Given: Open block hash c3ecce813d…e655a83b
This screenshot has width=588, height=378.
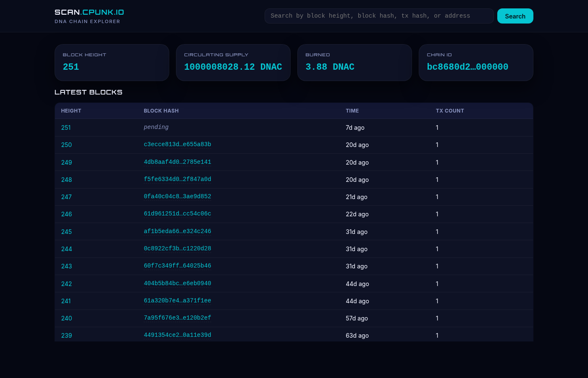Looking at the screenshot, I should click(177, 144).
